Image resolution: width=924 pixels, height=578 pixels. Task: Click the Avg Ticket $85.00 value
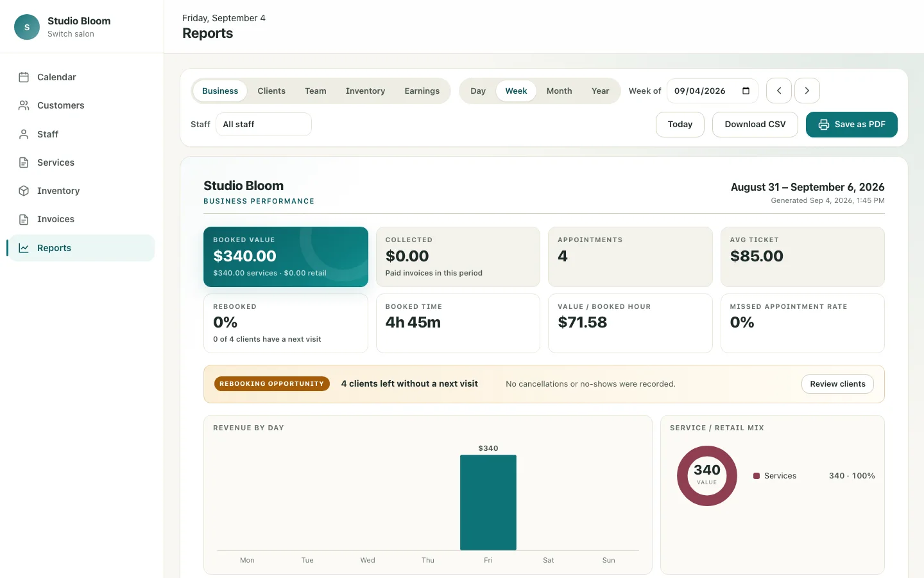[x=757, y=256]
